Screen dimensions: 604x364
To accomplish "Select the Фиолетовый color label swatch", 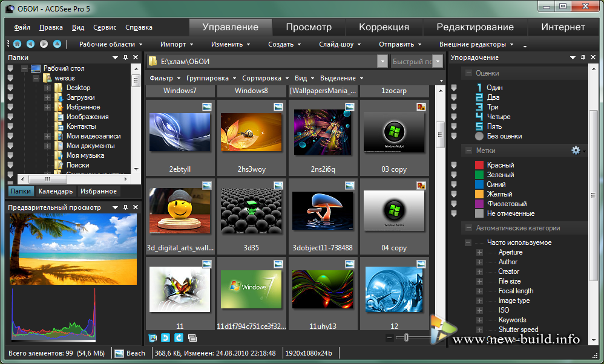I will coord(479,204).
